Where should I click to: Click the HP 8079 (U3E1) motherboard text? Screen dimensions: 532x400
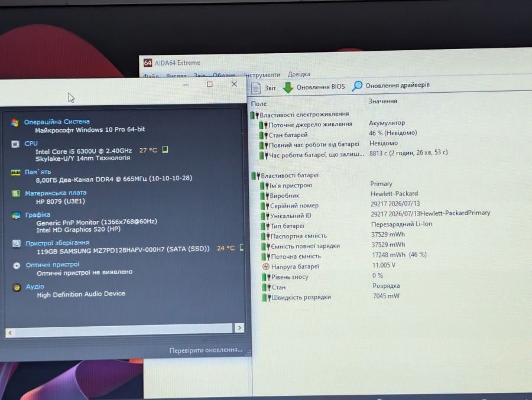pos(60,201)
